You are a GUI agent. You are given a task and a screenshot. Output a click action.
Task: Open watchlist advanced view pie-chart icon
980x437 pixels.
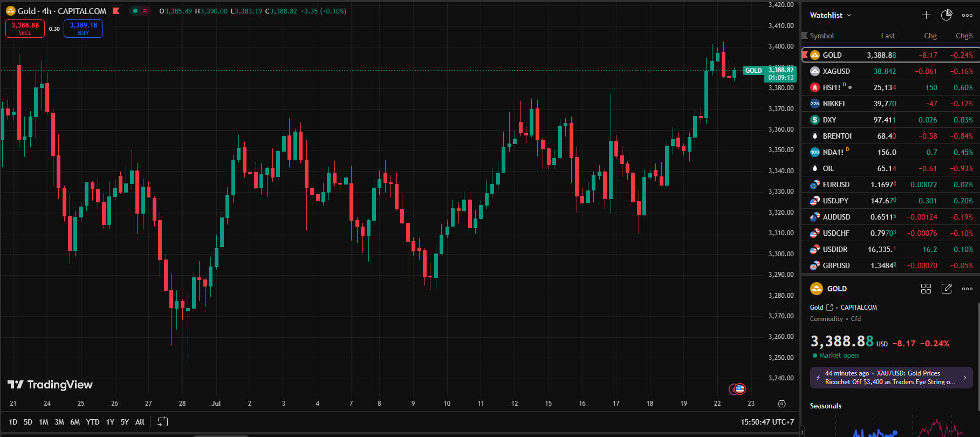point(947,15)
